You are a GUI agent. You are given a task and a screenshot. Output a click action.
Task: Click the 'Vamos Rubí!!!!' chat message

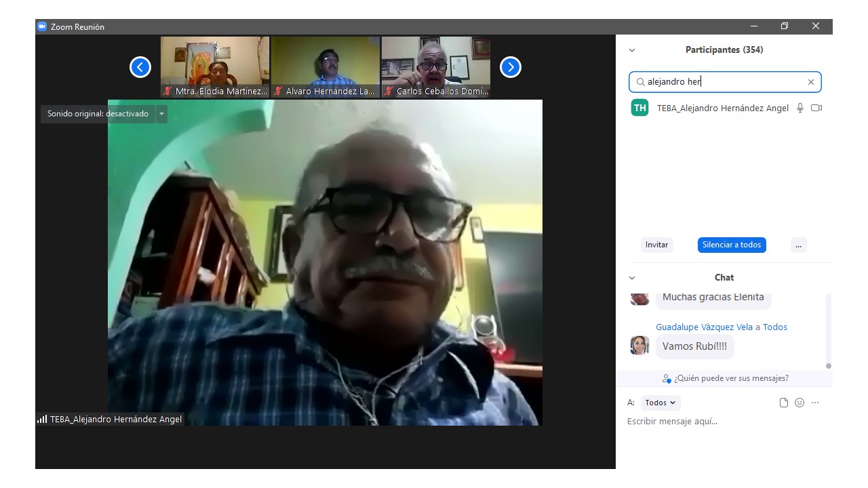[x=694, y=346]
